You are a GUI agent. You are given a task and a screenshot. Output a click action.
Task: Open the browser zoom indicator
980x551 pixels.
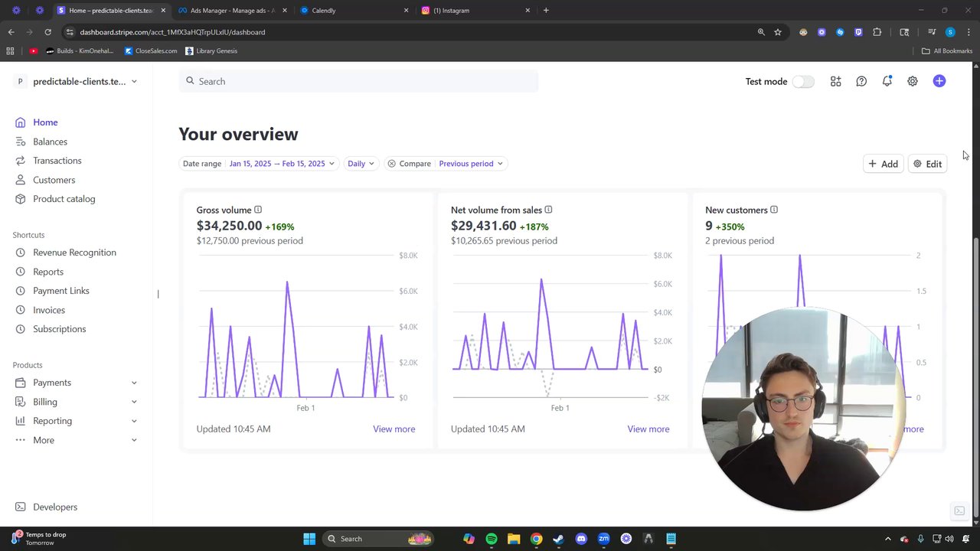(x=761, y=32)
